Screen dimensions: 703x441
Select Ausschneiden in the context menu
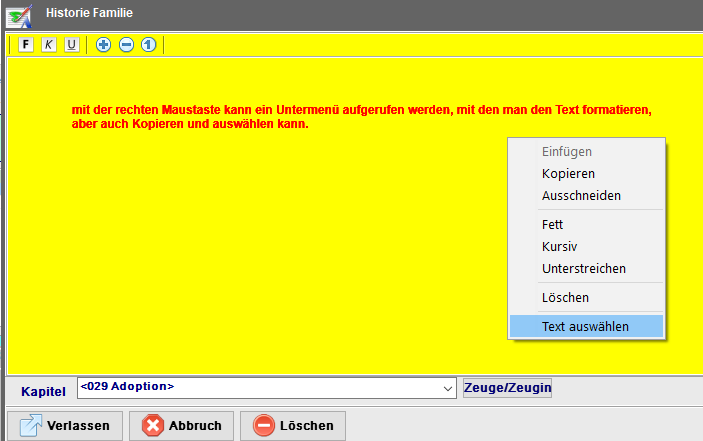click(586, 195)
